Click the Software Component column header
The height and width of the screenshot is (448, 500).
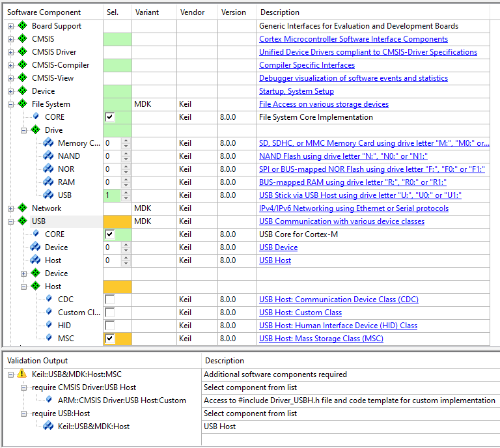point(44,12)
